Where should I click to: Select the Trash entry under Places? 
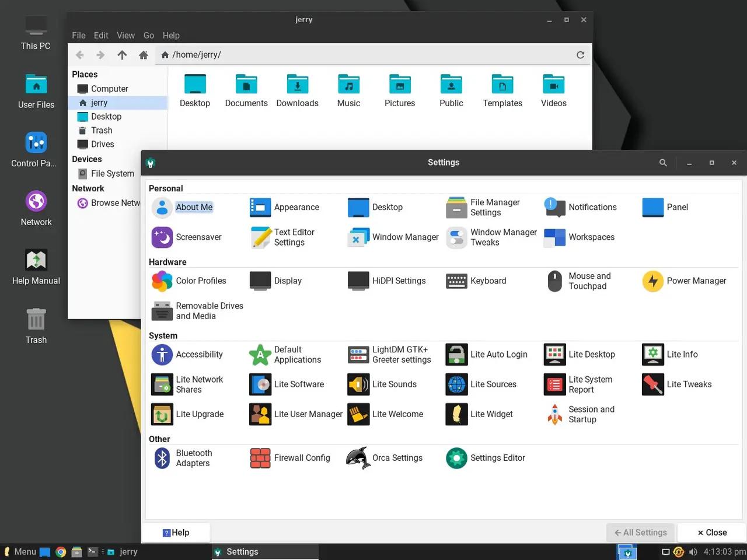click(100, 130)
